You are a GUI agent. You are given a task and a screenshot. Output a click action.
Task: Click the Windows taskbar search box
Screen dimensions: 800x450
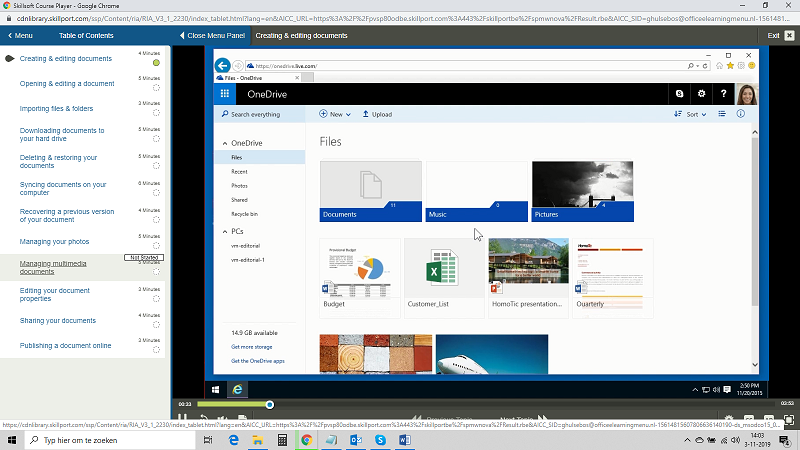(110, 440)
